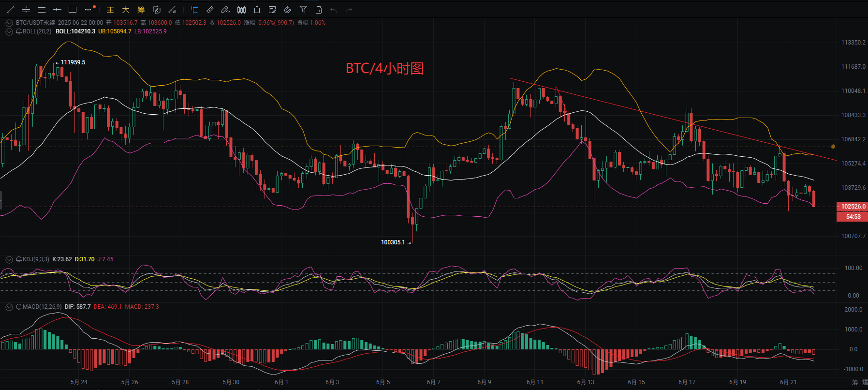Open the candlestick chart style icon
The image size is (868, 390).
point(241,10)
